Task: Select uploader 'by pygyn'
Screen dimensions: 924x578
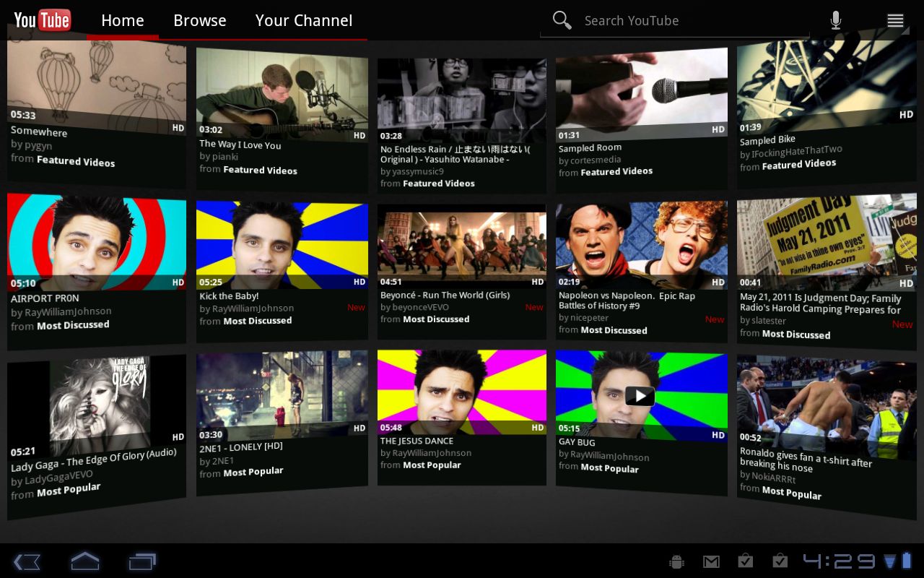Action: pos(31,144)
